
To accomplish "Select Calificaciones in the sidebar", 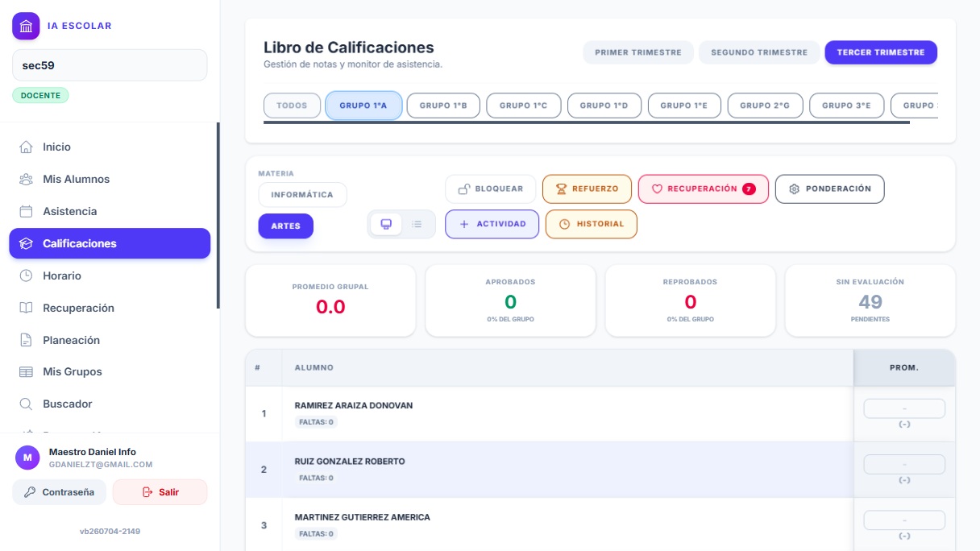I will 110,243.
